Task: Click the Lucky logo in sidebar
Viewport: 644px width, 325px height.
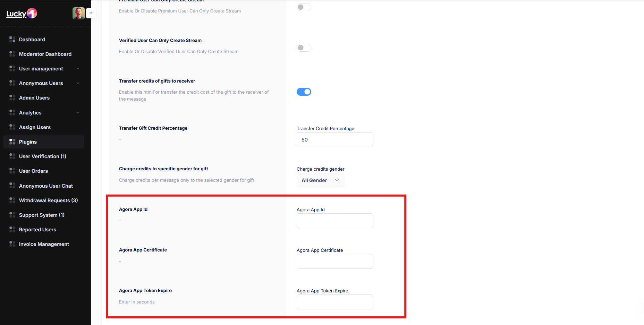Action: pos(22,14)
